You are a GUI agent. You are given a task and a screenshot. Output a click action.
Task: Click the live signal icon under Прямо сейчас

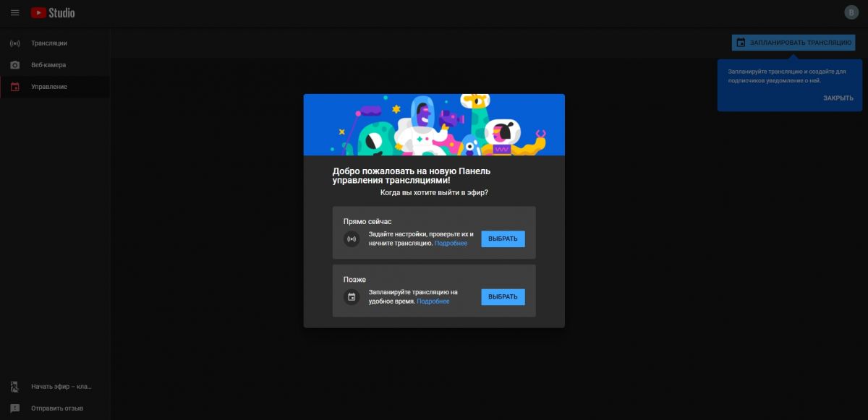coord(352,239)
